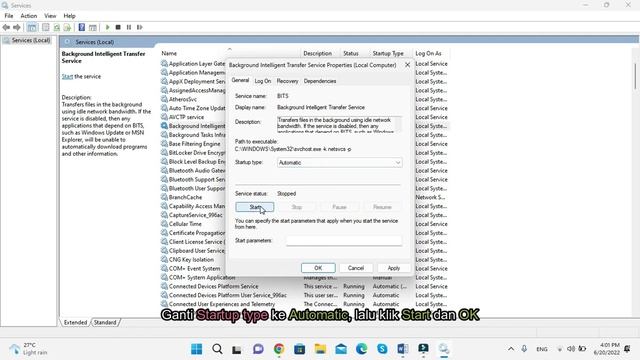Click the Forward arrow in Services toolbar
The image size is (640, 360).
point(17,27)
